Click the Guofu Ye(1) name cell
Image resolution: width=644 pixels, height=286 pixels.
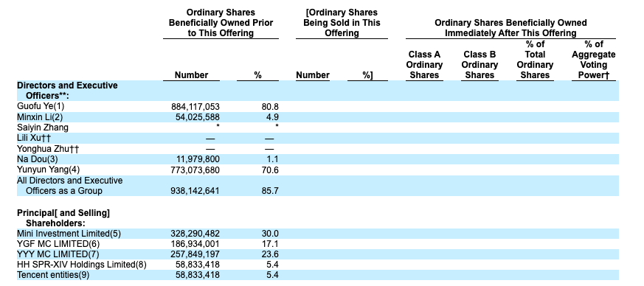41,106
